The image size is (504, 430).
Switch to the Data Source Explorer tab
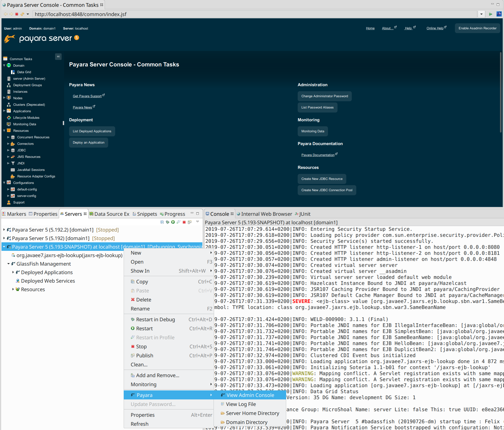[109, 214]
